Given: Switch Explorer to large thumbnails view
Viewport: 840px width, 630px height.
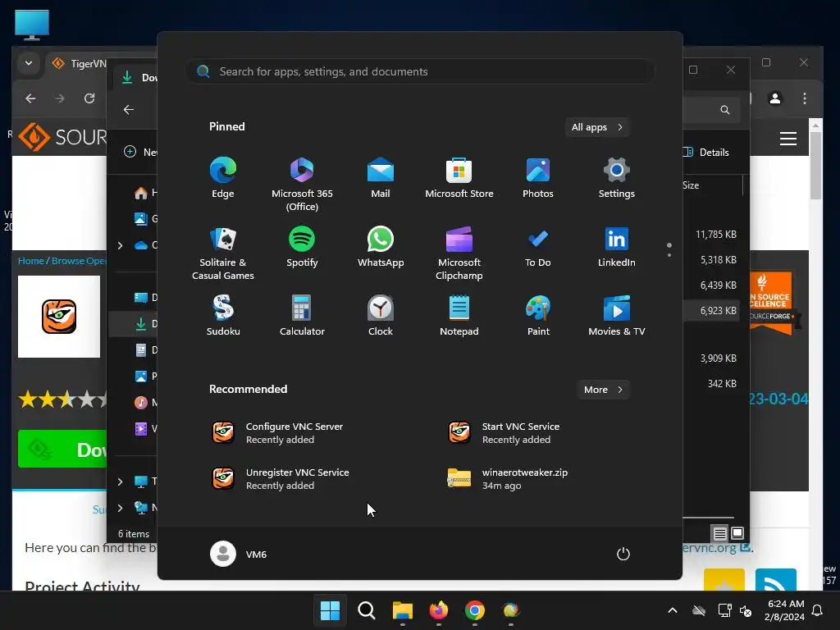Looking at the screenshot, I should pos(737,533).
